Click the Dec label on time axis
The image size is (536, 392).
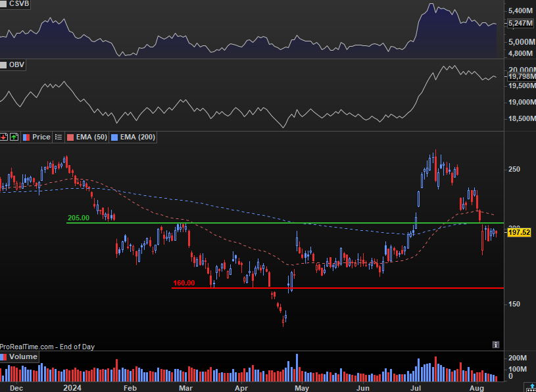pyautogui.click(x=16, y=388)
